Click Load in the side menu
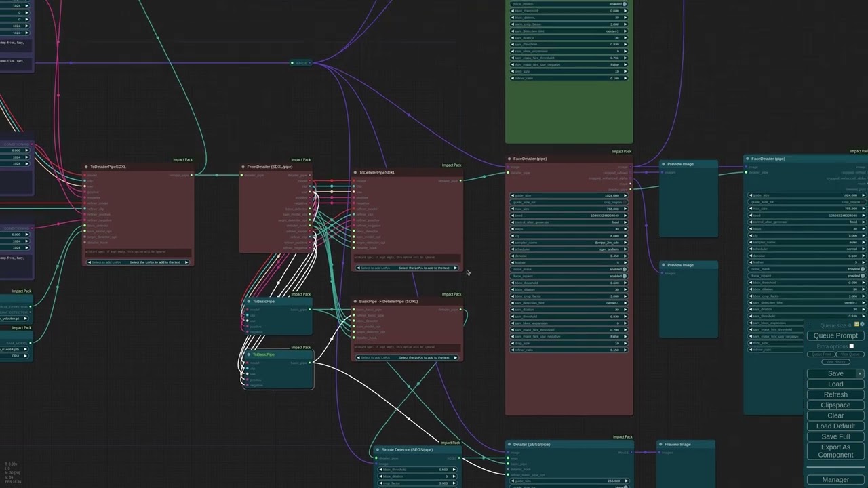This screenshot has height=488, width=868. tap(835, 384)
